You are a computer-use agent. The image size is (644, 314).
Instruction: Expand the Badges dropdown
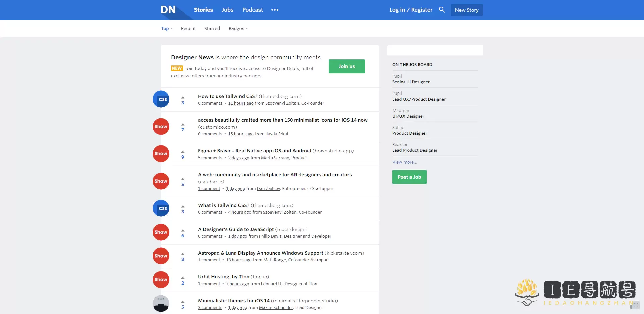point(238,28)
